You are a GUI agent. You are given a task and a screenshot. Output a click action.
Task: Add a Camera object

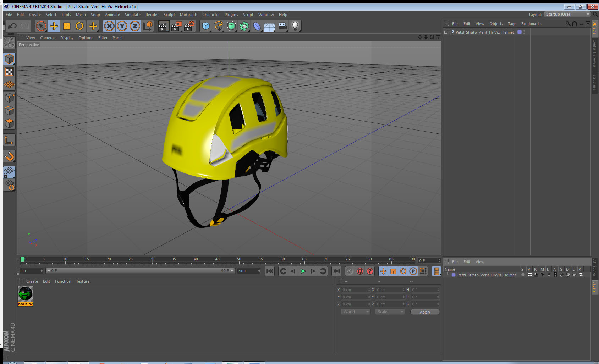282,26
